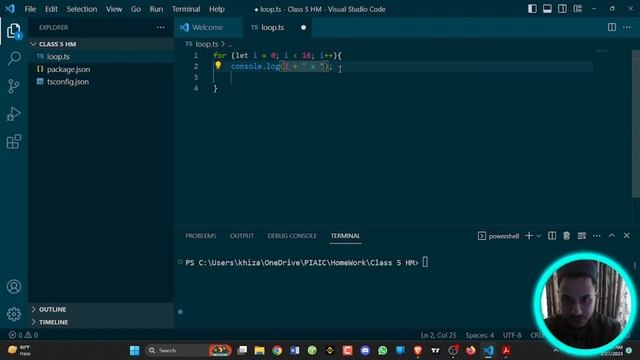This screenshot has height=360, width=640.
Task: Split the editor to the right
Action: tap(612, 27)
